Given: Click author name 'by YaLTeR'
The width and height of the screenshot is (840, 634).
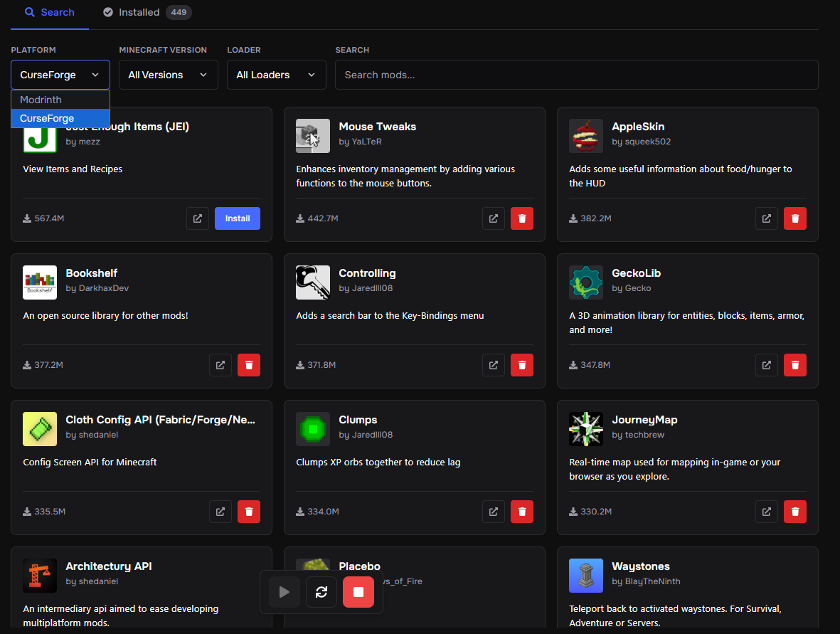Looking at the screenshot, I should pyautogui.click(x=360, y=142).
